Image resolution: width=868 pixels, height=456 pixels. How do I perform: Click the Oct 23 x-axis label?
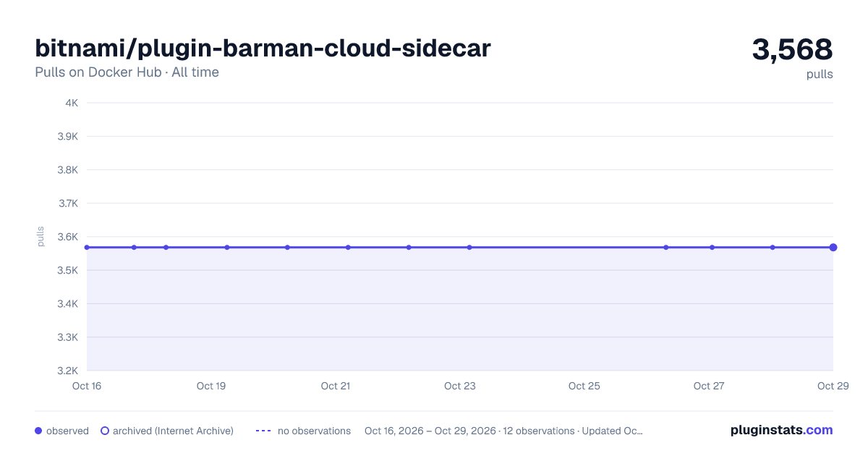click(x=460, y=386)
